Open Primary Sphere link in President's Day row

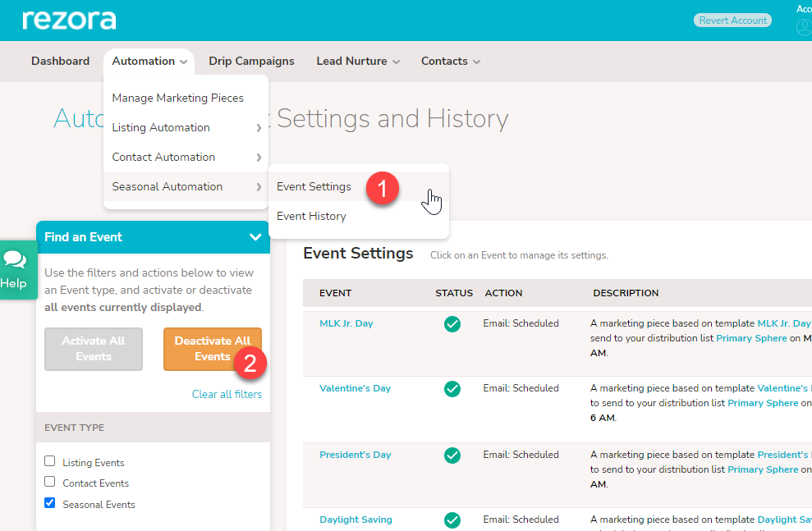click(x=763, y=469)
